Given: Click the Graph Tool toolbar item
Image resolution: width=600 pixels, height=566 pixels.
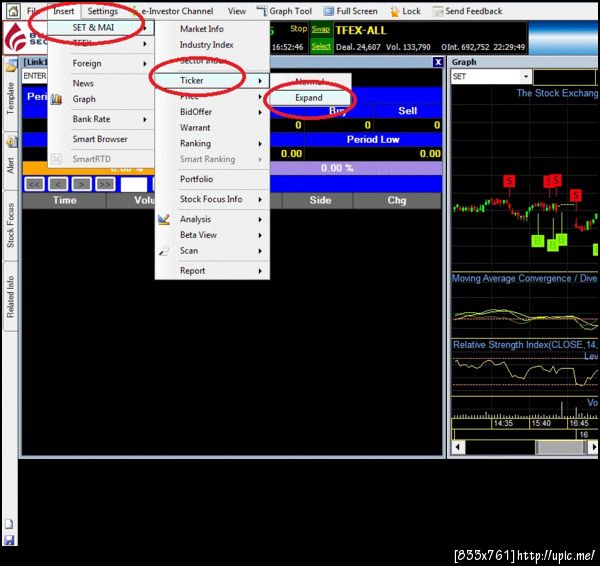Looking at the screenshot, I should (x=284, y=11).
